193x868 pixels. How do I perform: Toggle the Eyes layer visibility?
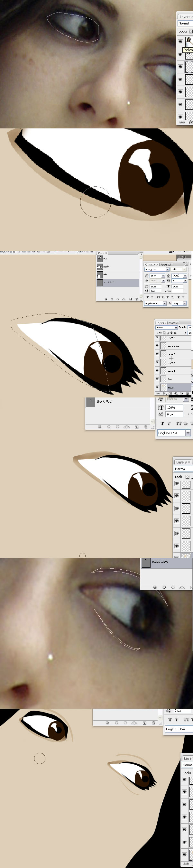click(157, 379)
